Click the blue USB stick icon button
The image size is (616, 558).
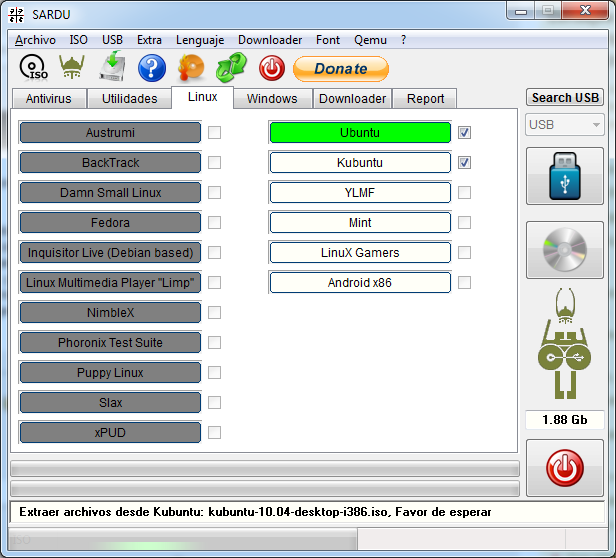click(x=565, y=176)
